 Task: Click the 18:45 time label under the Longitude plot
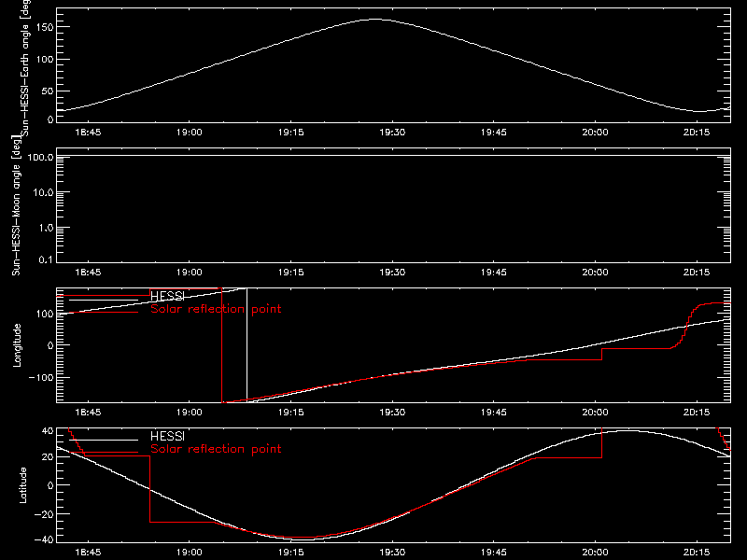88,412
